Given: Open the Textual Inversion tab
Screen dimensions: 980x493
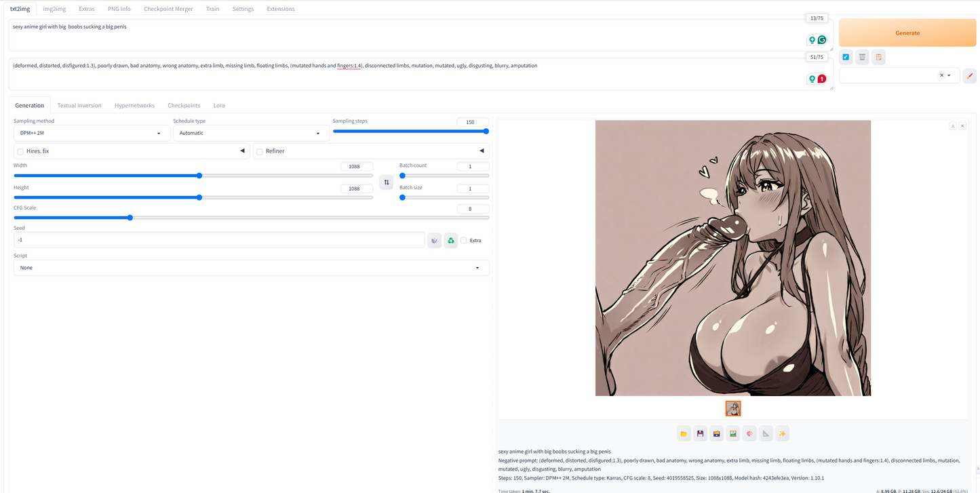Looking at the screenshot, I should pyautogui.click(x=79, y=105).
